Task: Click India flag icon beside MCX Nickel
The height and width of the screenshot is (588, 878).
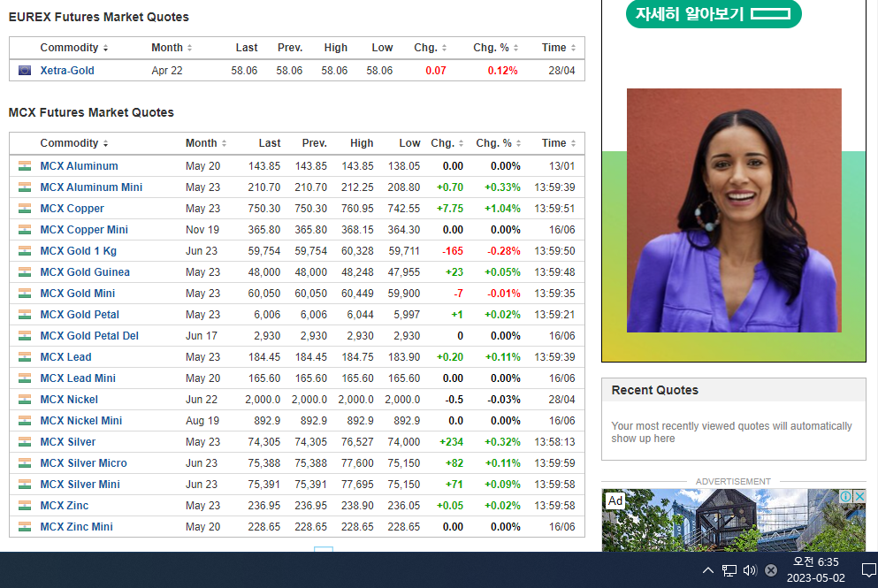Action: pos(25,401)
